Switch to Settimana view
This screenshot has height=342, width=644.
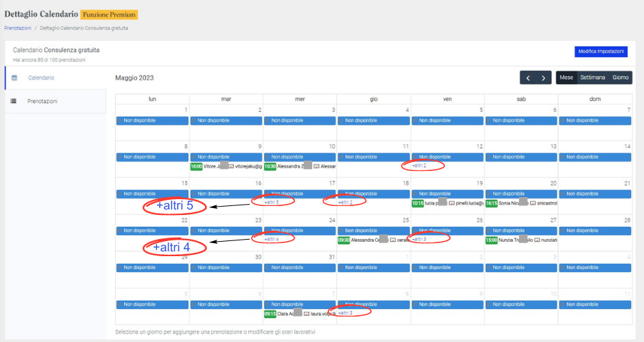coord(593,78)
